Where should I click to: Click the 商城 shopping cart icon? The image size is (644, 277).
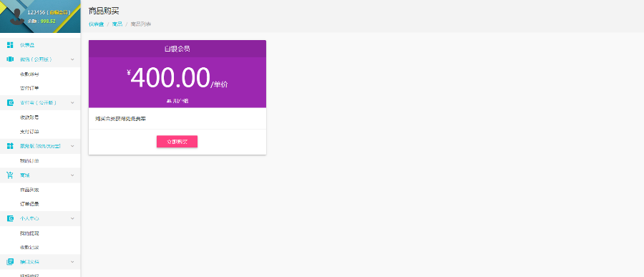pyautogui.click(x=10, y=175)
